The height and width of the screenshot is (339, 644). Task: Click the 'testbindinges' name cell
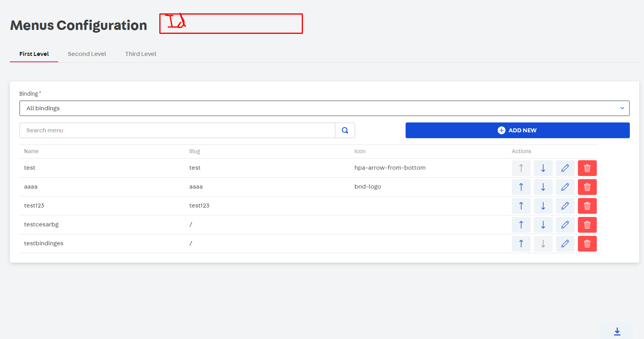click(44, 243)
